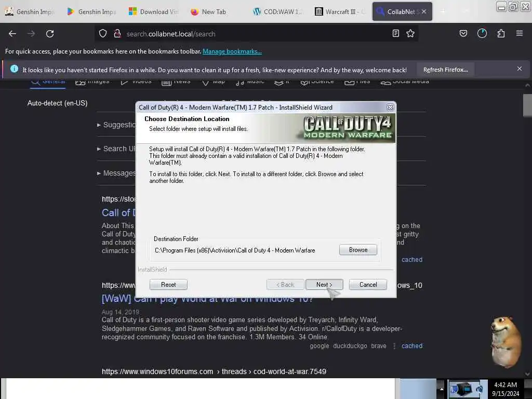Viewport: 532px width, 399px height.
Task: Switch to the Warcraft III tab
Action: coord(339,11)
